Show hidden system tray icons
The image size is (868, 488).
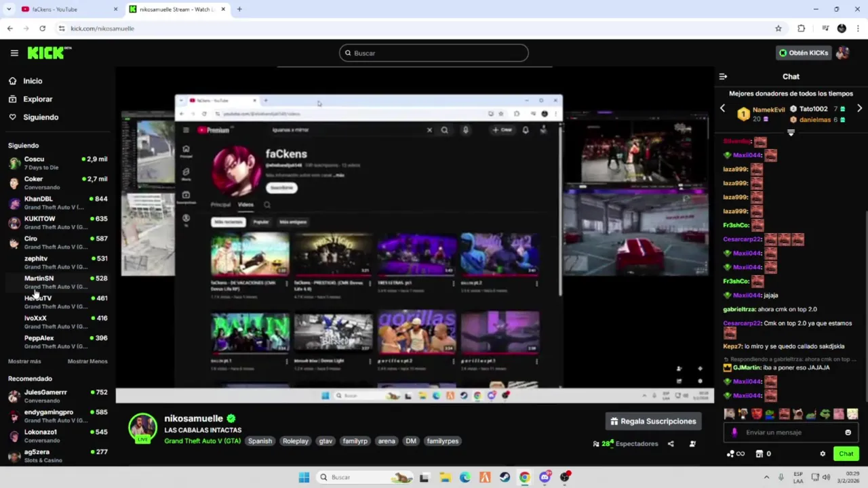click(766, 477)
